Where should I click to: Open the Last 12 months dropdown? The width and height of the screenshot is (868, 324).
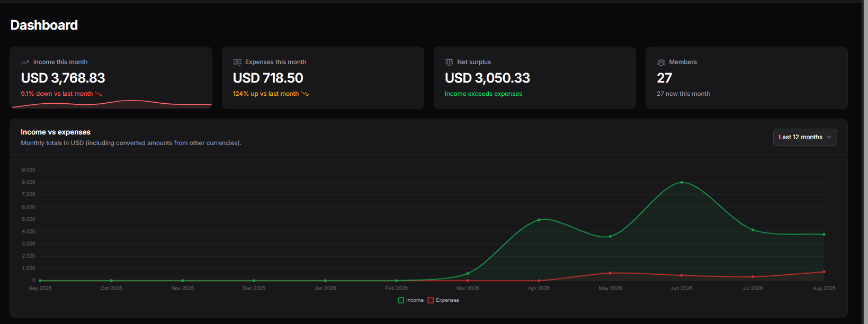click(x=805, y=137)
